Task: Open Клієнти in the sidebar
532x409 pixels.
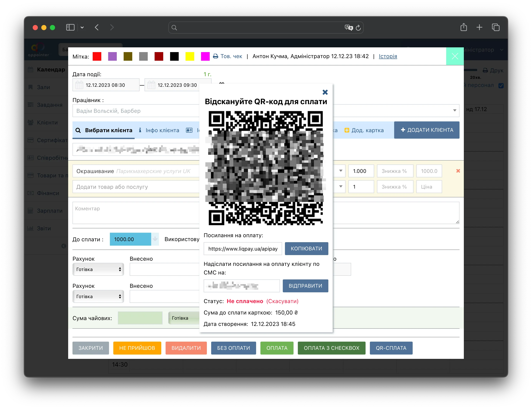Action: 43,122
